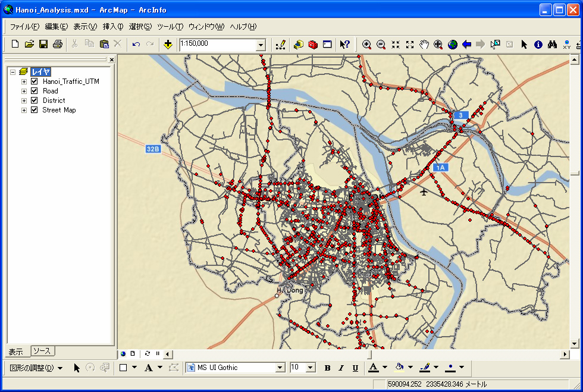This screenshot has width=583, height=392.
Task: Click the Find binoculars tool
Action: pos(553,45)
